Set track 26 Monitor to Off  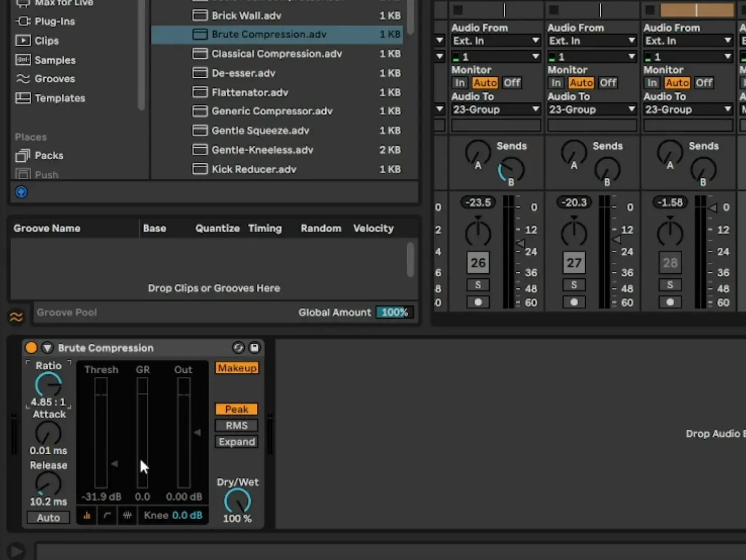point(512,82)
